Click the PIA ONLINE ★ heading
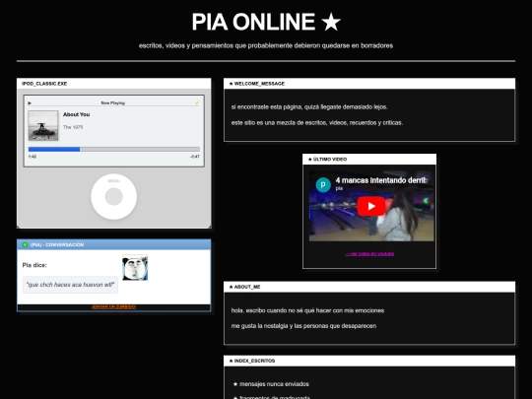This screenshot has height=399, width=532. pyautogui.click(x=266, y=22)
